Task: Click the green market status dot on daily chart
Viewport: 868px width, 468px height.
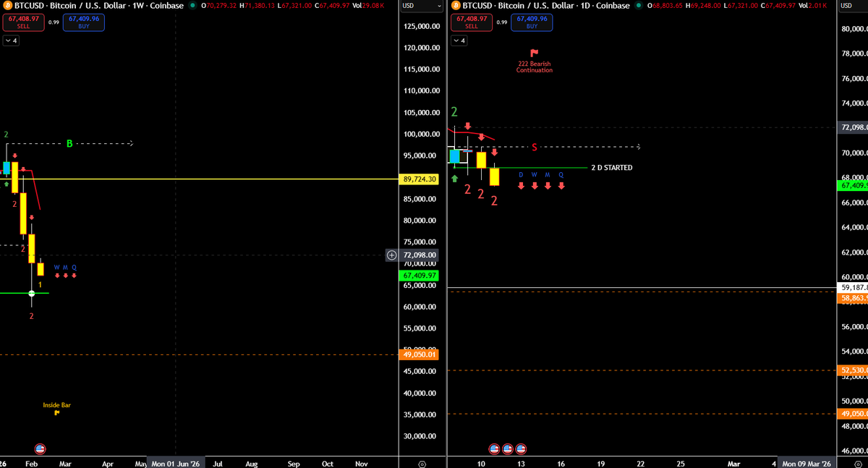Action: click(x=640, y=6)
